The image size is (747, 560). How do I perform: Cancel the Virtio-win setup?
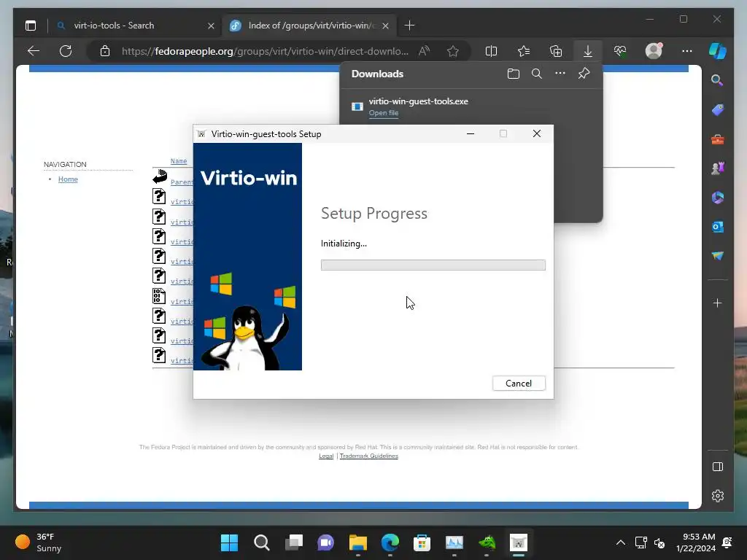(519, 384)
